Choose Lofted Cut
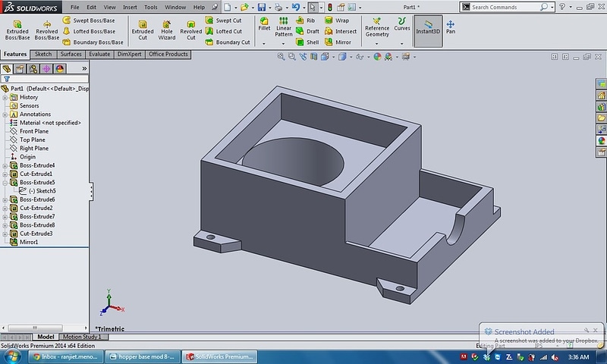 coord(223,31)
